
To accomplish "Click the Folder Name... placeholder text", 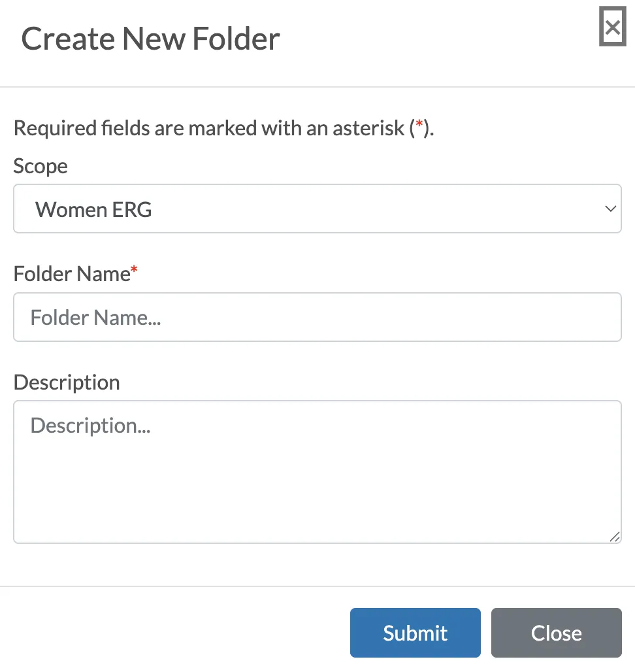I will point(95,318).
